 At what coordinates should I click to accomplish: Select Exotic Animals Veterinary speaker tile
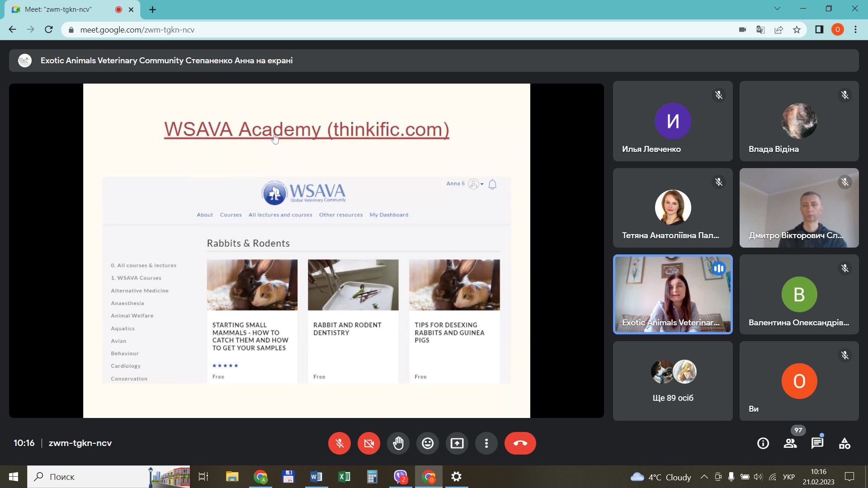click(x=673, y=295)
